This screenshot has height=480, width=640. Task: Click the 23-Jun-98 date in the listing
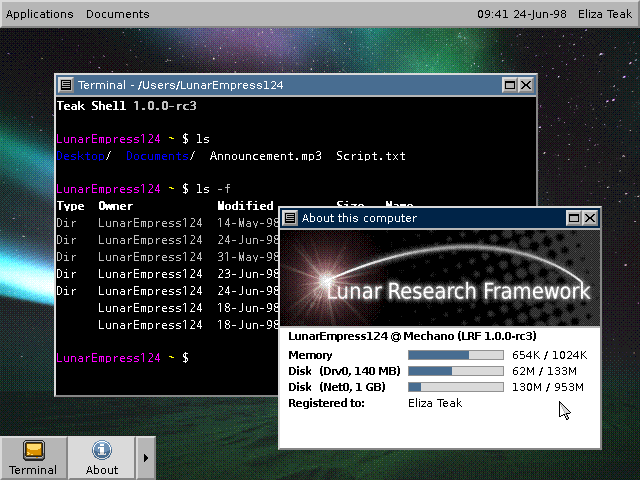point(248,274)
